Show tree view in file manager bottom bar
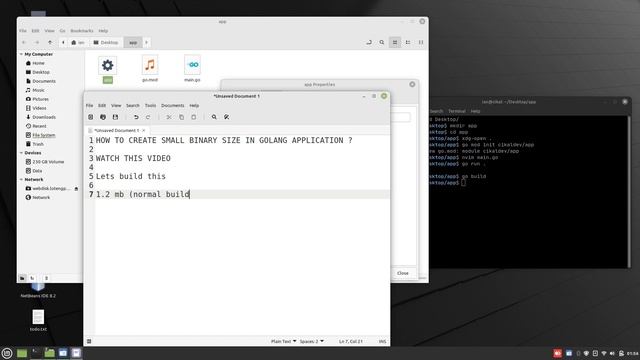This screenshot has height=360, width=640. point(32,278)
